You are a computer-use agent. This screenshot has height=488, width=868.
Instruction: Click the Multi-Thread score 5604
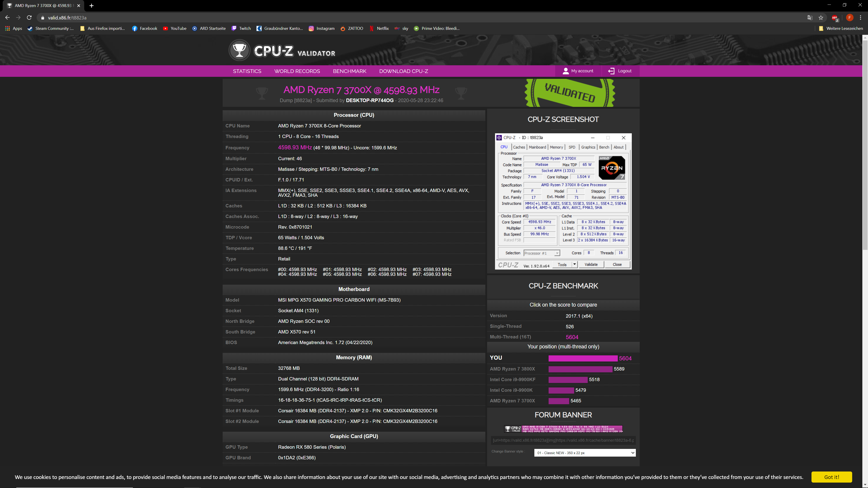pyautogui.click(x=572, y=337)
